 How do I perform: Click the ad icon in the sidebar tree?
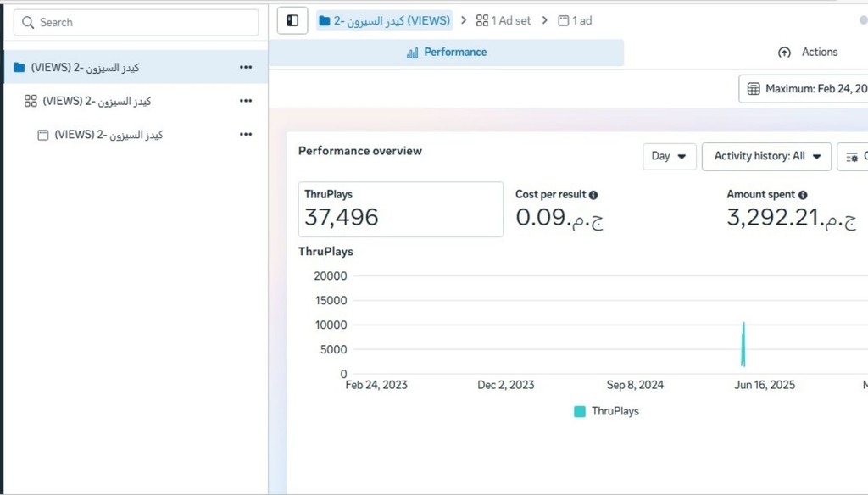click(x=43, y=135)
